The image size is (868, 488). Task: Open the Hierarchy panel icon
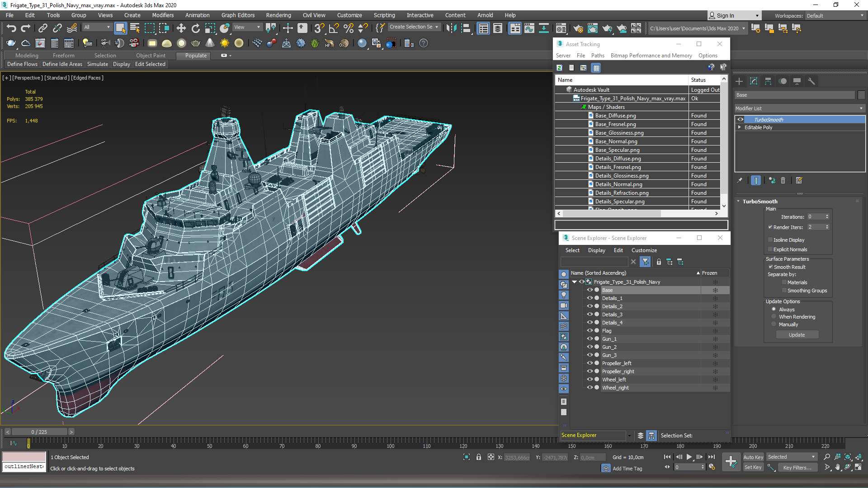click(768, 81)
